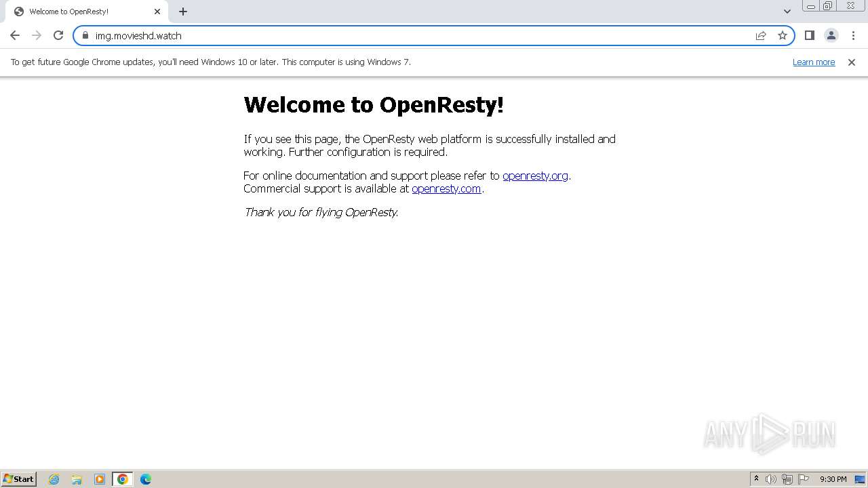868x488 pixels.
Task: Show hidden system tray icons
Action: pos(756,479)
